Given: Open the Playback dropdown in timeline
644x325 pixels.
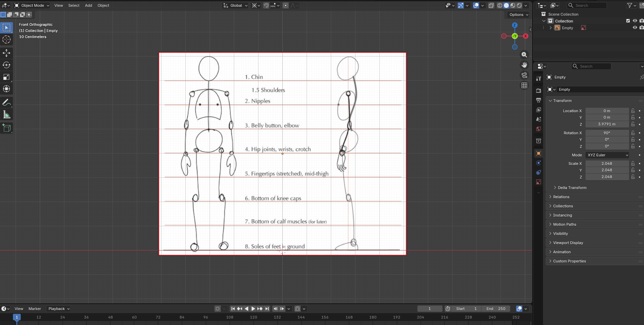Looking at the screenshot, I should click(x=58, y=309).
